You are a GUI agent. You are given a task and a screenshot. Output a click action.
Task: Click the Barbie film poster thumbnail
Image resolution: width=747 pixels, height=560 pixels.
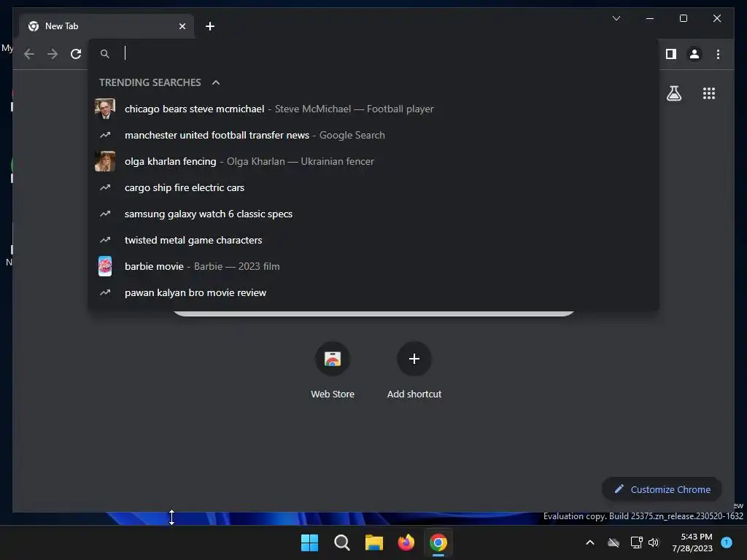(105, 266)
